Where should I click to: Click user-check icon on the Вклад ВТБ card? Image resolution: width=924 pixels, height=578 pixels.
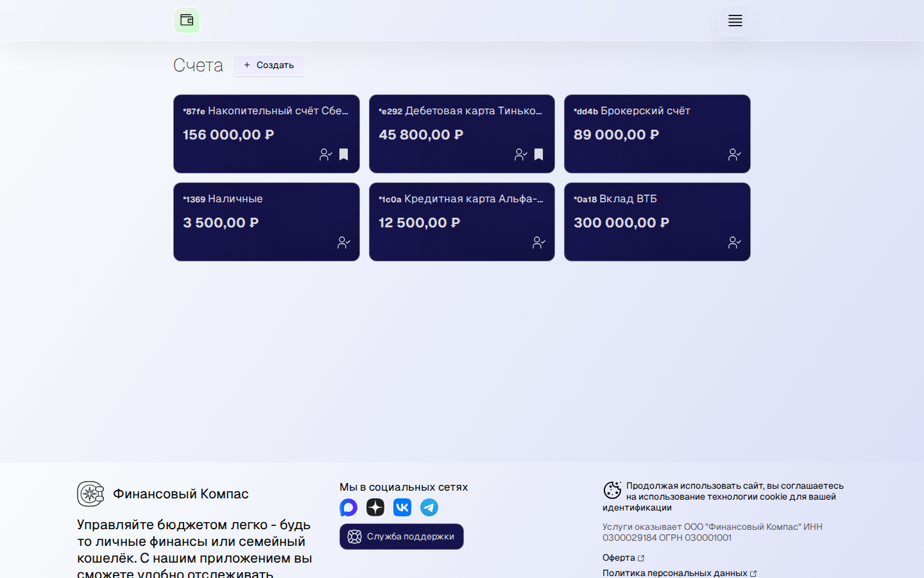(x=735, y=243)
